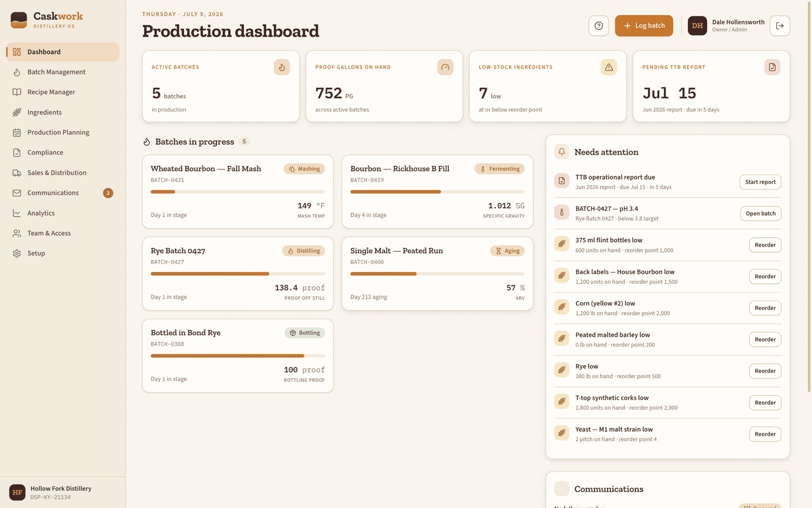The width and height of the screenshot is (812, 508).
Task: Click the DH user avatar
Action: click(697, 25)
